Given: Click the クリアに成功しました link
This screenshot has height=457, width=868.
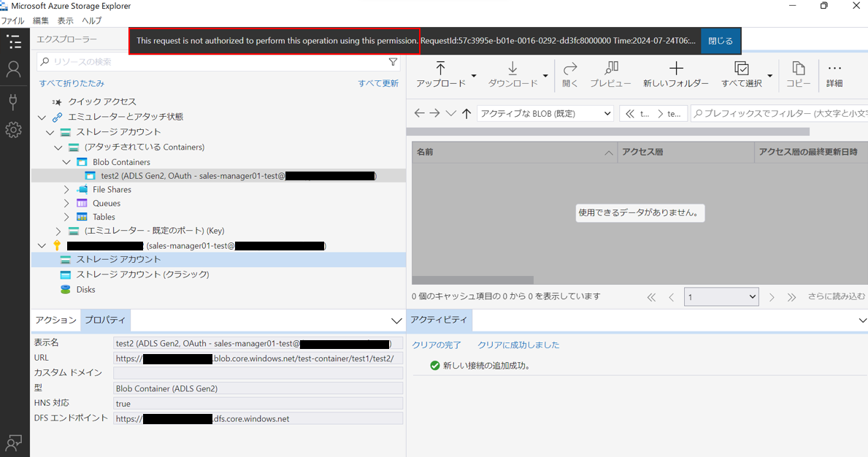Looking at the screenshot, I should [x=518, y=345].
